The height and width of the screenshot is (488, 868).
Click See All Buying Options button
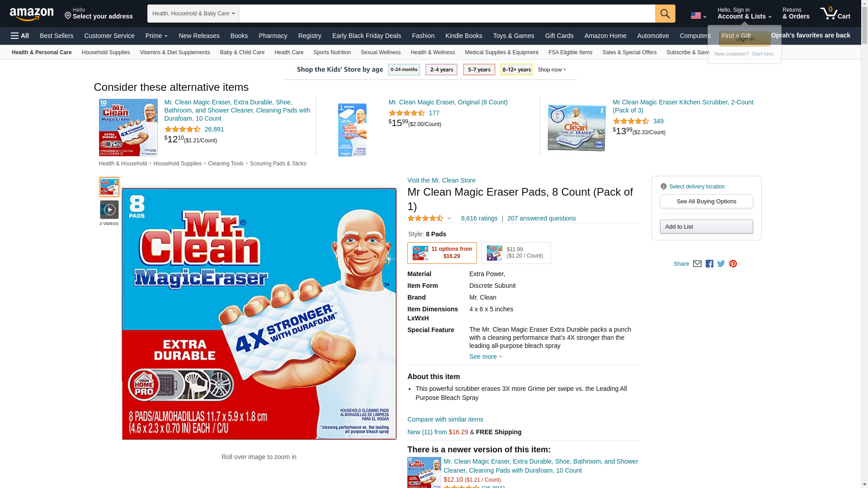coord(706,202)
